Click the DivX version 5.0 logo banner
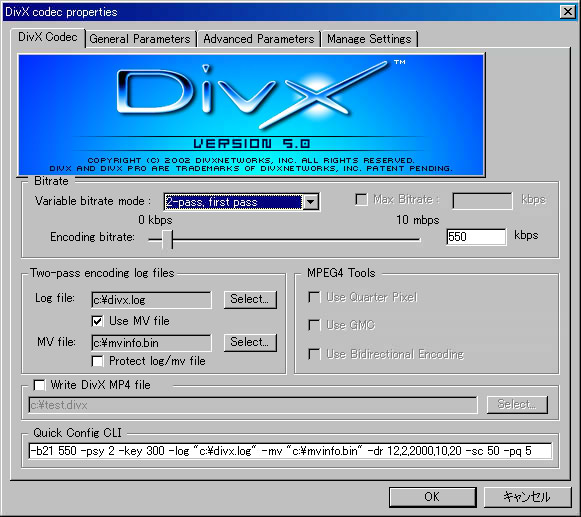 [251, 115]
